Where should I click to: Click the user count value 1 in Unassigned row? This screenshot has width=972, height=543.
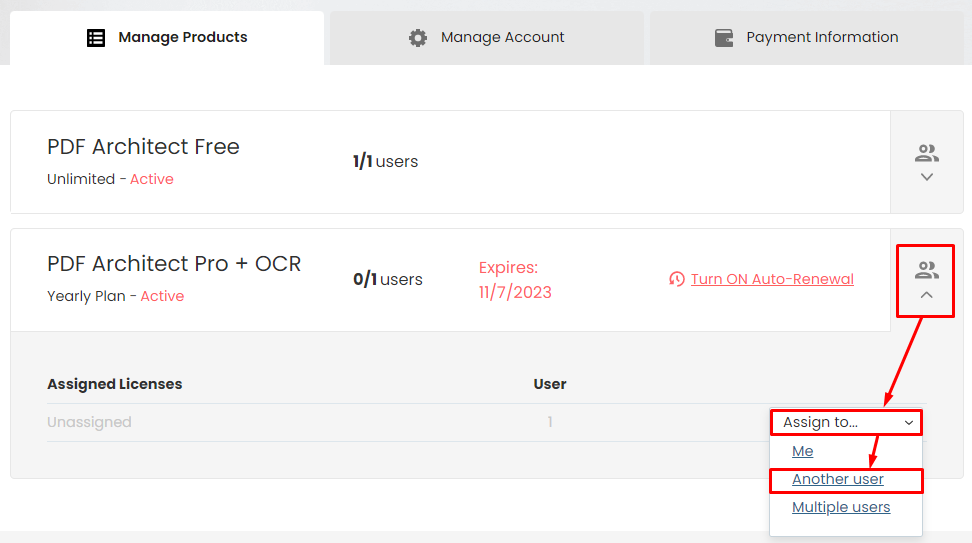point(550,422)
